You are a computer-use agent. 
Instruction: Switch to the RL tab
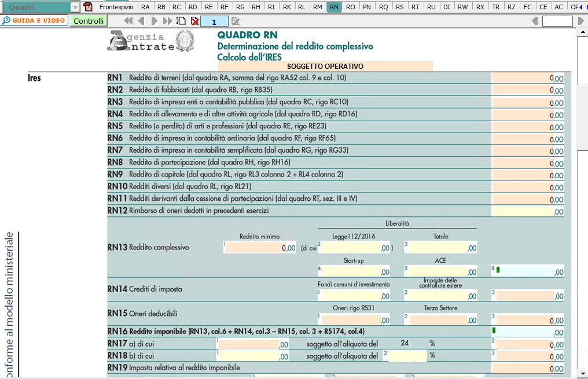pyautogui.click(x=302, y=7)
